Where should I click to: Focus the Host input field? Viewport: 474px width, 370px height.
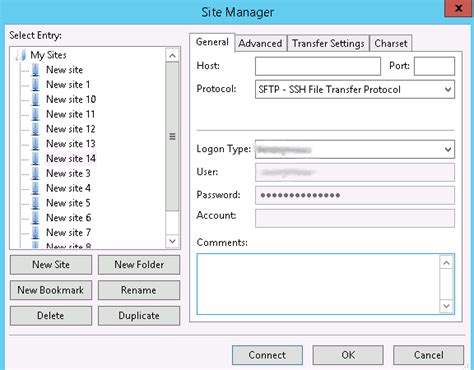(318, 66)
